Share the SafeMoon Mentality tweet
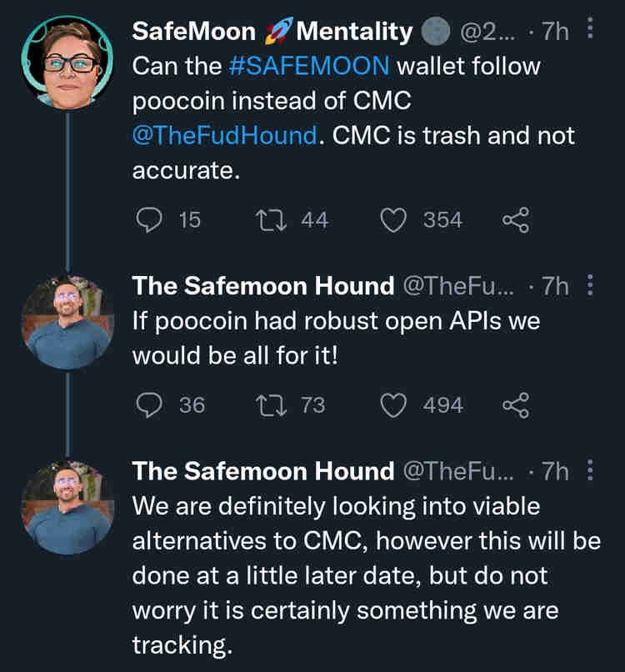This screenshot has width=625, height=672. coord(516,220)
